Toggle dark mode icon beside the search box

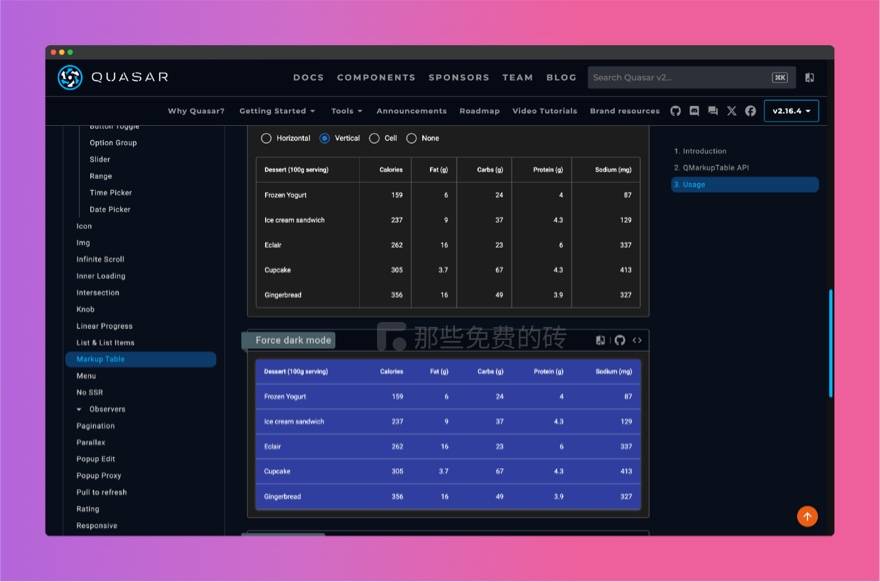809,77
